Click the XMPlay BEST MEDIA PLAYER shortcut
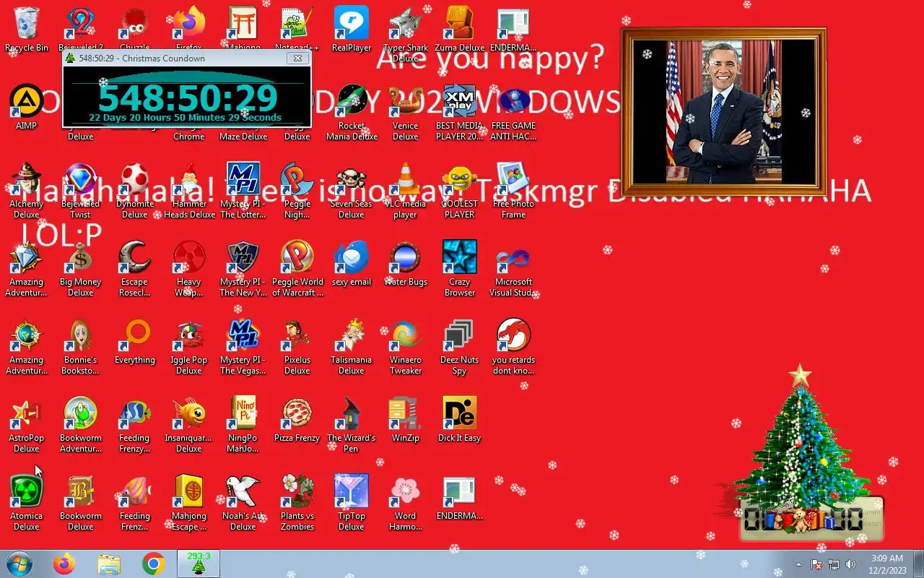This screenshot has width=924, height=578. pyautogui.click(x=460, y=112)
